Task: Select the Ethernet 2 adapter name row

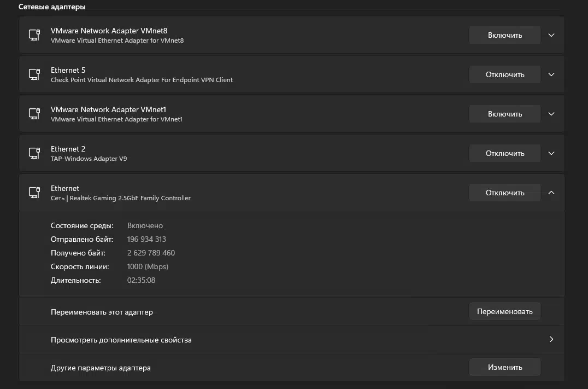Action: pyautogui.click(x=291, y=153)
